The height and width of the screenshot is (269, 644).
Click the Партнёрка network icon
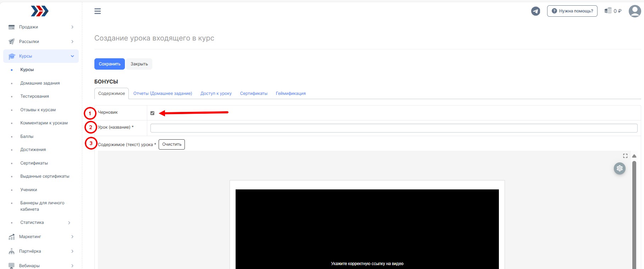click(12, 251)
